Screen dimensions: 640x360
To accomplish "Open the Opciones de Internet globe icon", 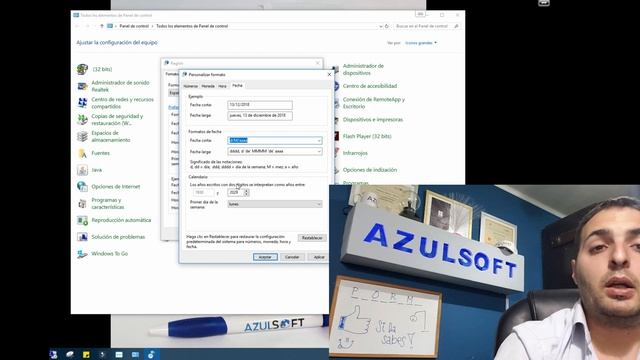I will point(82,187).
